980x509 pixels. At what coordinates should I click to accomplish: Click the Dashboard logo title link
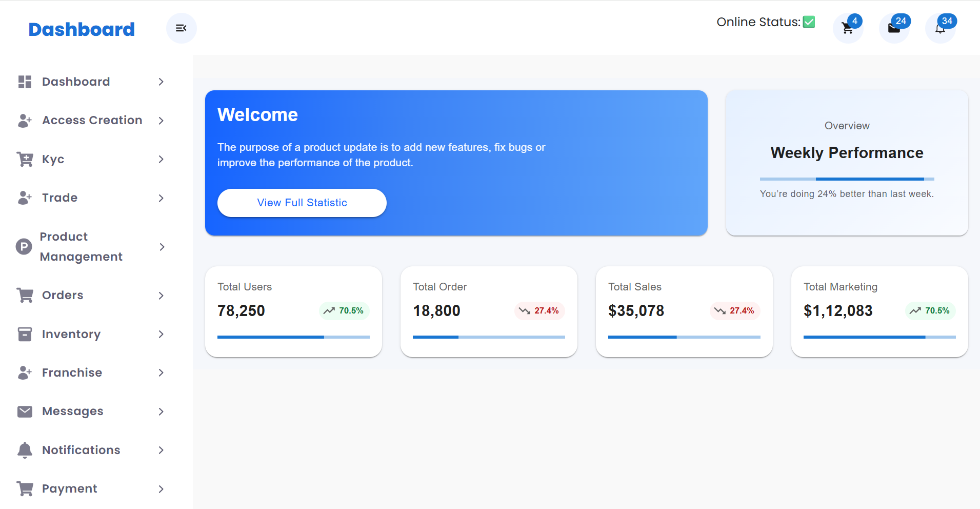click(82, 29)
